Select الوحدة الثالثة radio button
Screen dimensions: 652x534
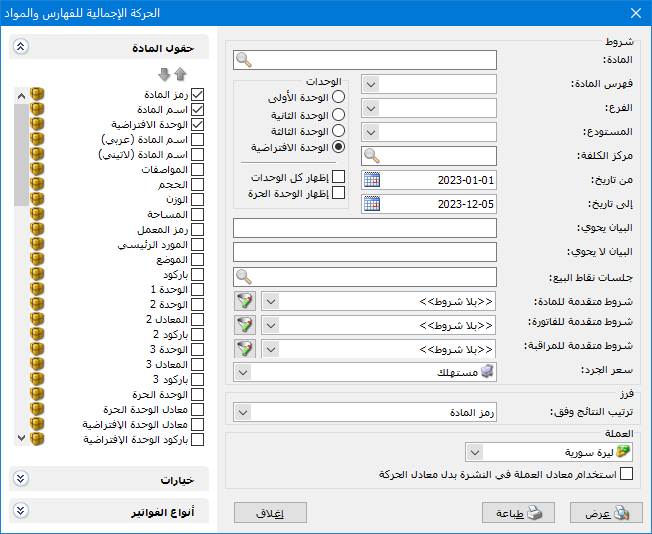point(338,131)
